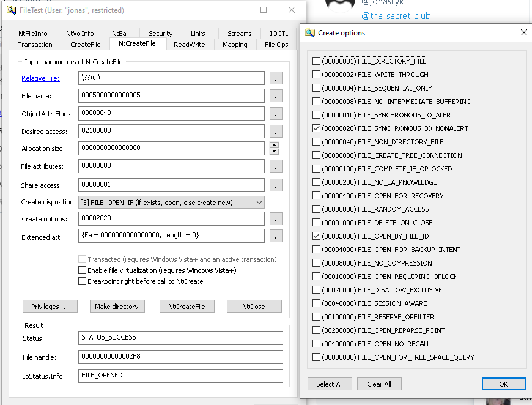Open Create options ellipsis editor
This screenshot has height=405, width=532.
pyautogui.click(x=276, y=219)
